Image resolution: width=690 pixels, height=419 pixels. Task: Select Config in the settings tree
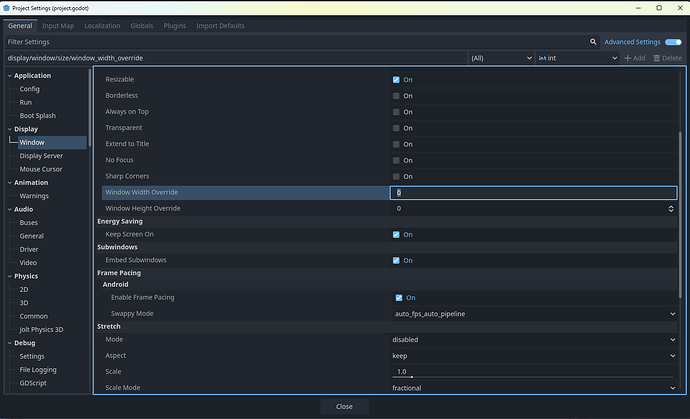click(29, 89)
